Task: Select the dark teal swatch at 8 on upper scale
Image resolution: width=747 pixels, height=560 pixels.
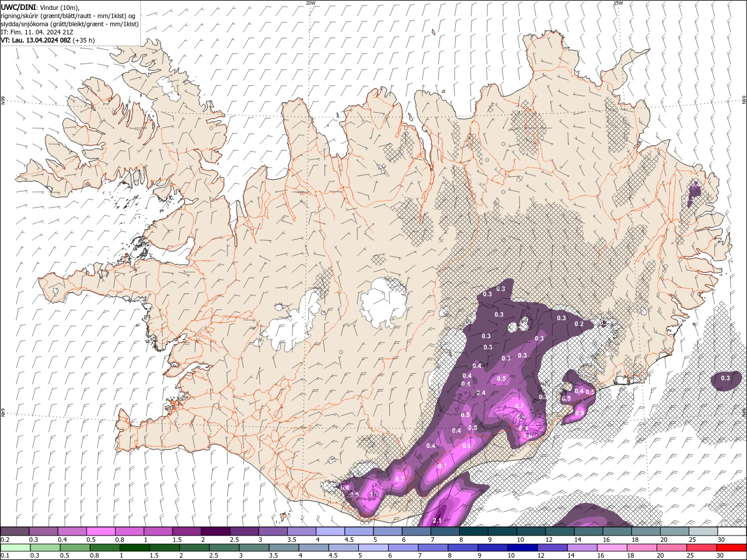Action: (473, 531)
